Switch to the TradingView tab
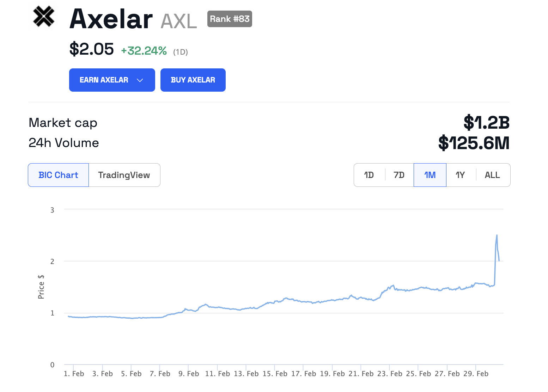The height and width of the screenshot is (392, 548). (124, 175)
